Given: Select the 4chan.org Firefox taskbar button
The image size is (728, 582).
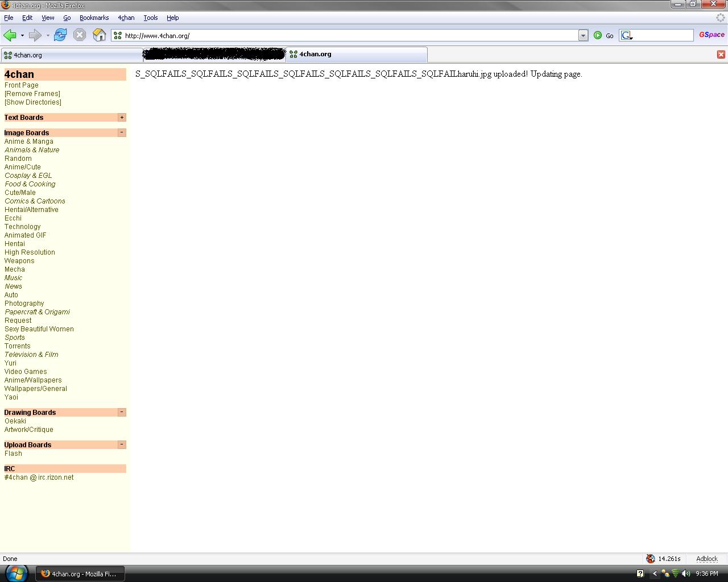Looking at the screenshot, I should point(80,573).
